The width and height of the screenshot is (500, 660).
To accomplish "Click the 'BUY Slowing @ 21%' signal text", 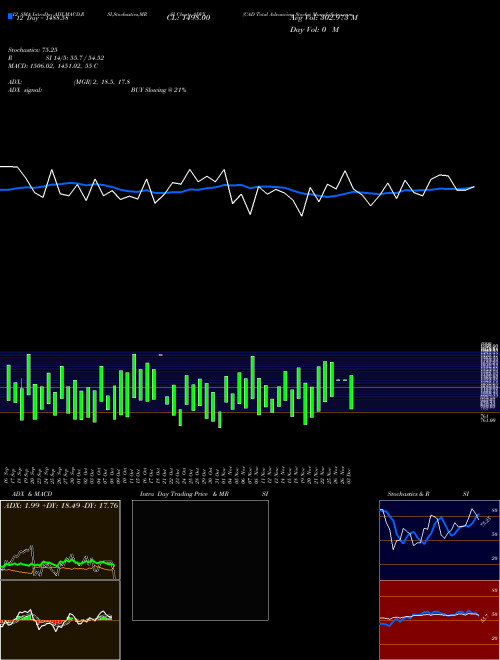I will [x=158, y=90].
